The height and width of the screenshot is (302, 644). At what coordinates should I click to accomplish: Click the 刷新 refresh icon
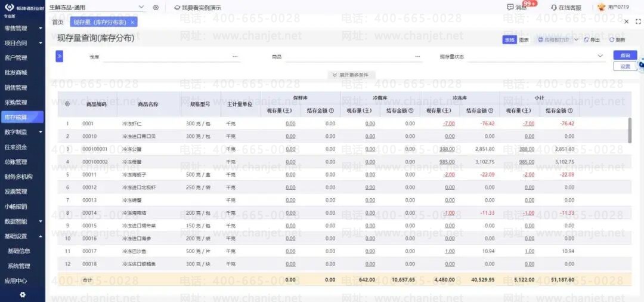(x=612, y=40)
